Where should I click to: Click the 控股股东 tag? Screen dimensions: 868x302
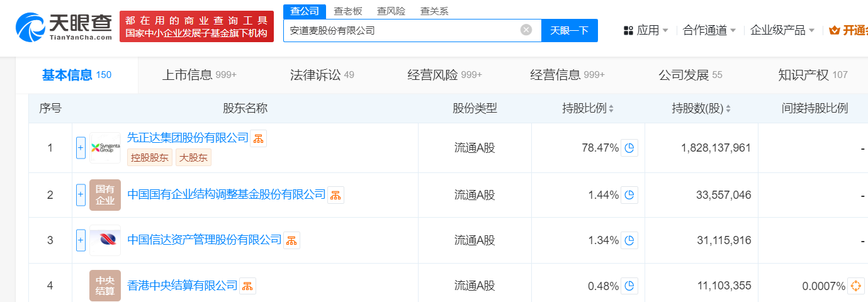click(x=149, y=158)
